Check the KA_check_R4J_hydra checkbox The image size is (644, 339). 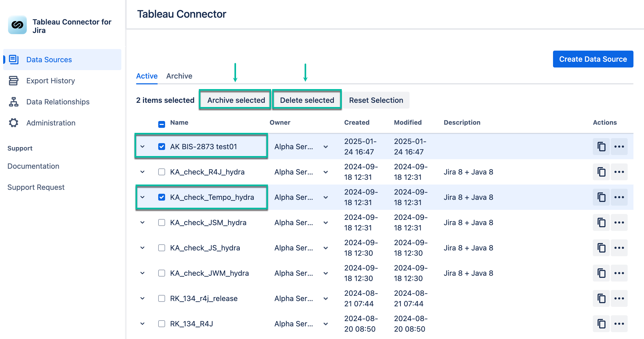(162, 172)
